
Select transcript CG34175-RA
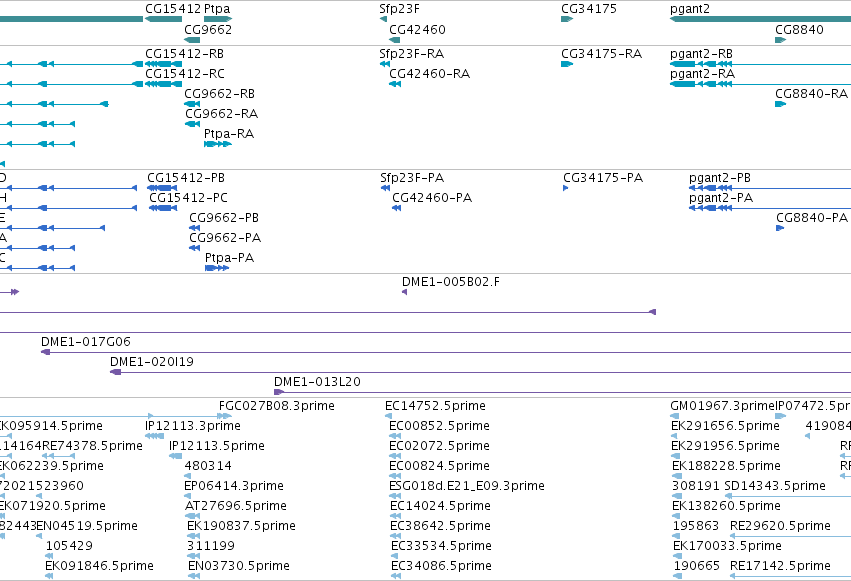coord(601,54)
